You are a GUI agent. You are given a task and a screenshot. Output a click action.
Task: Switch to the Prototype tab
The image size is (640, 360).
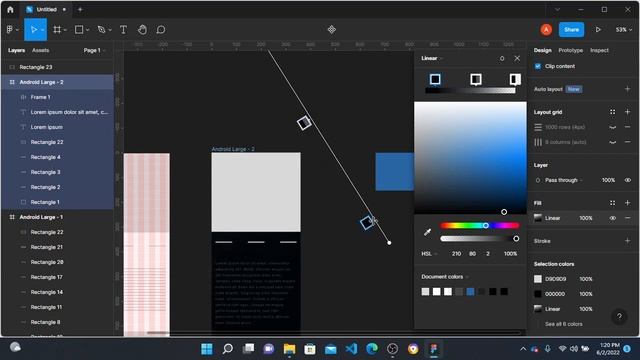(571, 50)
